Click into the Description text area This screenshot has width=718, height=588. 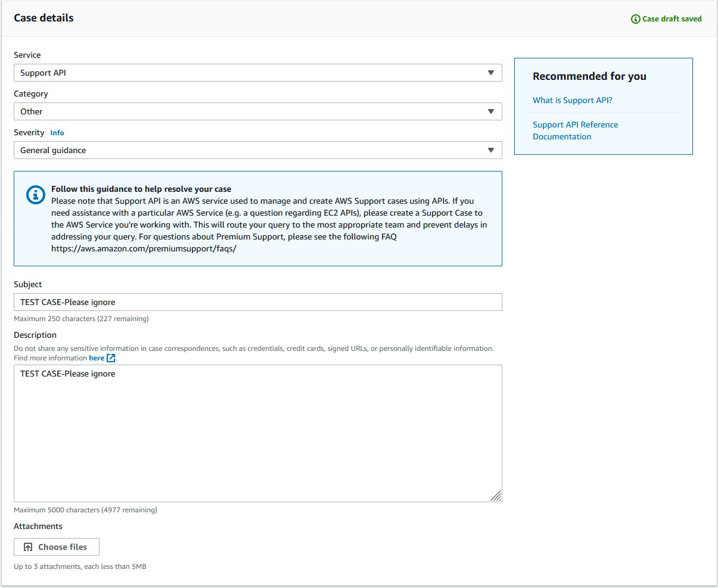(257, 433)
